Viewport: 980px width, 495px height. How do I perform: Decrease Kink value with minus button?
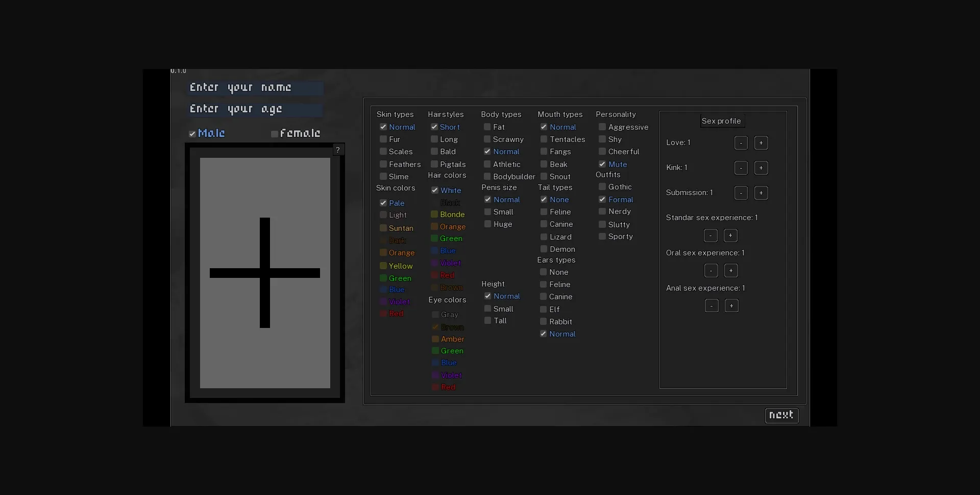coord(741,168)
